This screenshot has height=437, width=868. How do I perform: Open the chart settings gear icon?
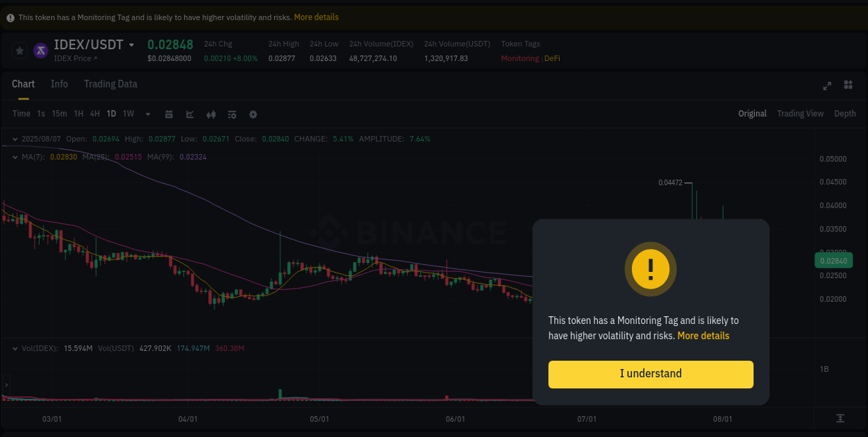coord(253,114)
